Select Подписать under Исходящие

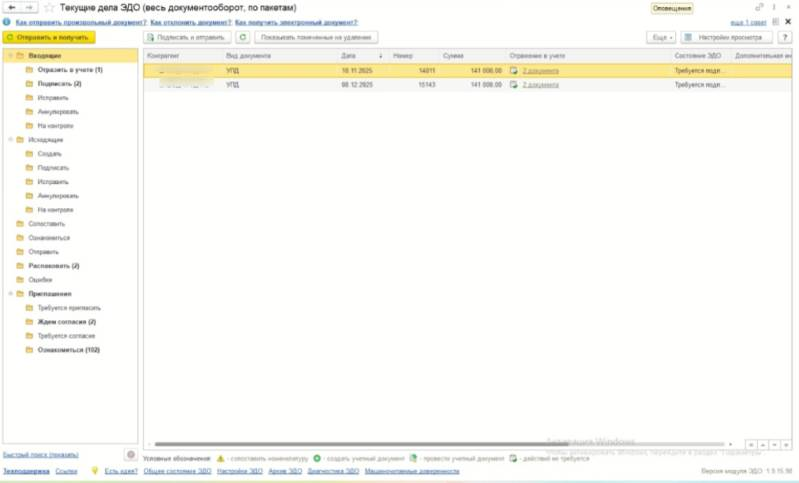coord(53,168)
